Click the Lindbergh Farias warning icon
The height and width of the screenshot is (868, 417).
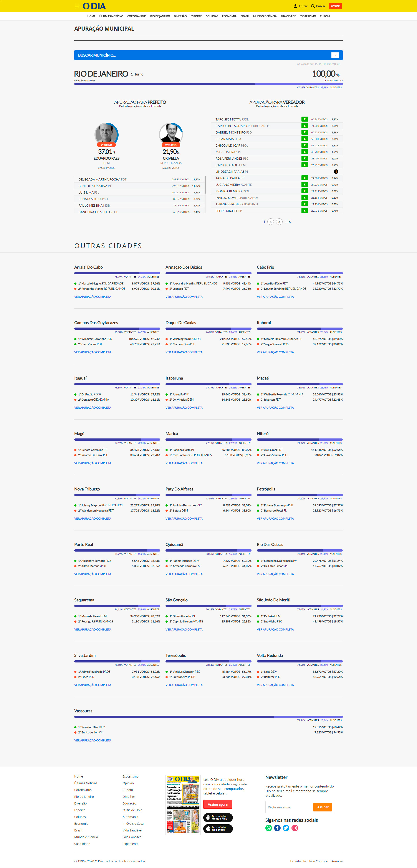[336, 172]
